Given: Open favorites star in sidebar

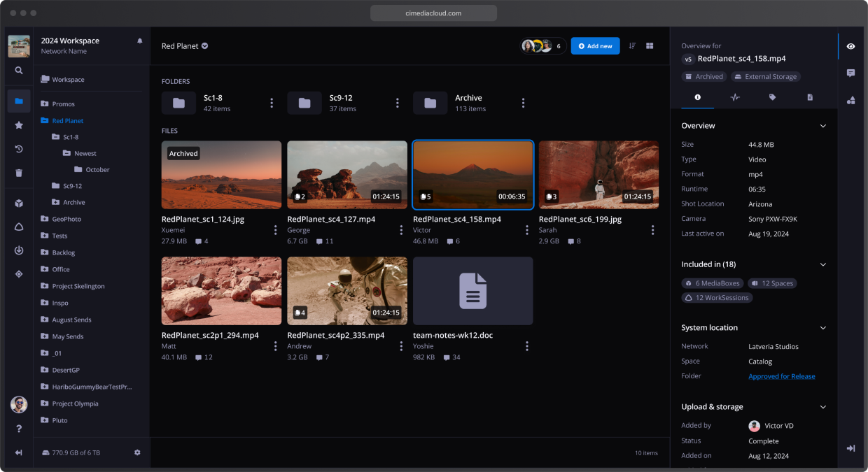Looking at the screenshot, I should pyautogui.click(x=19, y=125).
